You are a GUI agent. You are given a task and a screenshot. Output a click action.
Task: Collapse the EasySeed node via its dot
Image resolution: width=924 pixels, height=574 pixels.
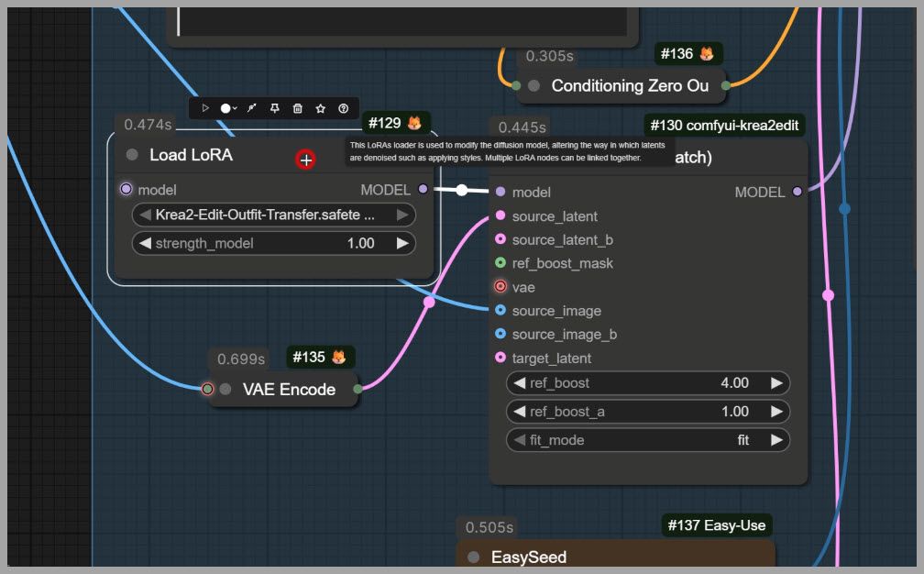pyautogui.click(x=473, y=557)
